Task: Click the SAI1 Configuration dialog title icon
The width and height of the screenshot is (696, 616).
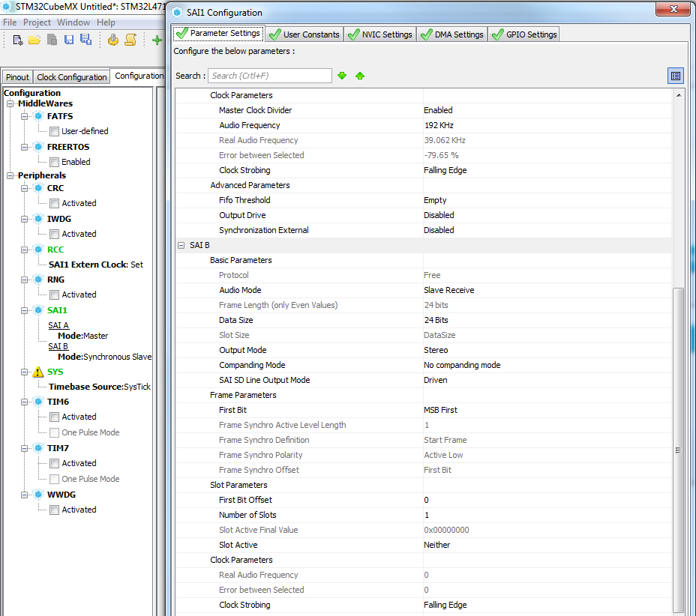Action: 178,13
